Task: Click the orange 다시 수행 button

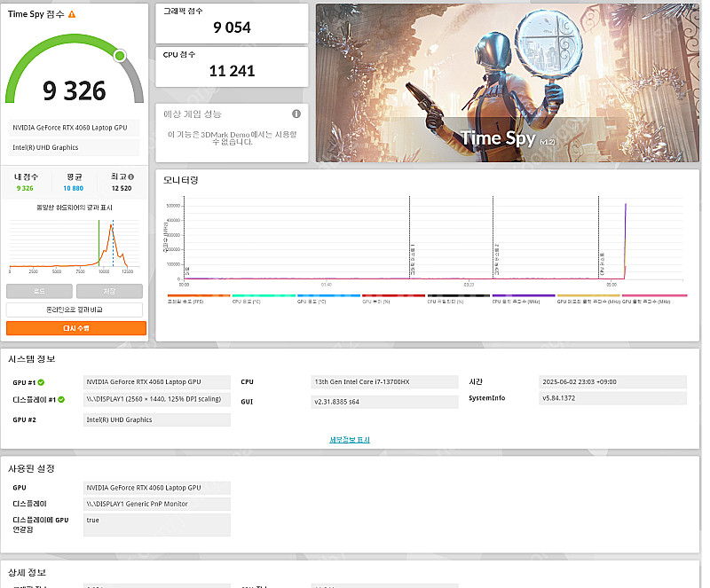Action: (x=76, y=328)
